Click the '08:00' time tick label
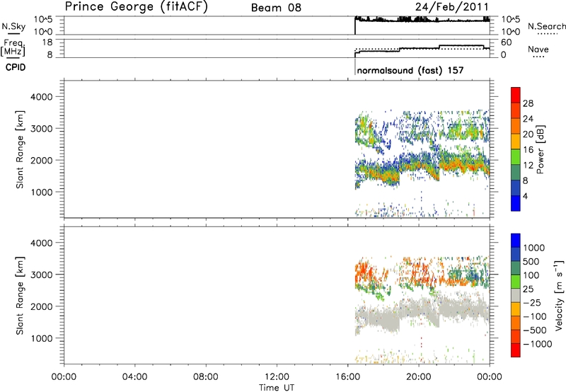 tap(206, 377)
